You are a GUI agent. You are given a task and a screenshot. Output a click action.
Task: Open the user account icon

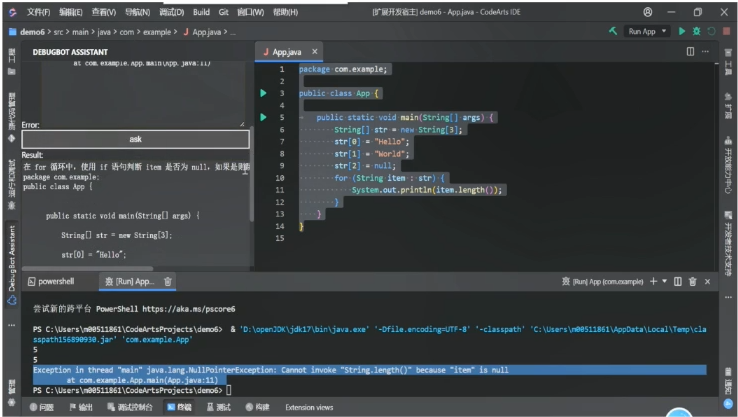point(648,12)
